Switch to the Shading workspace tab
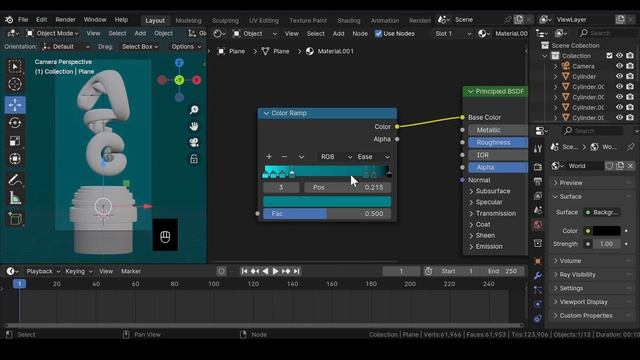The image size is (640, 360). [349, 20]
